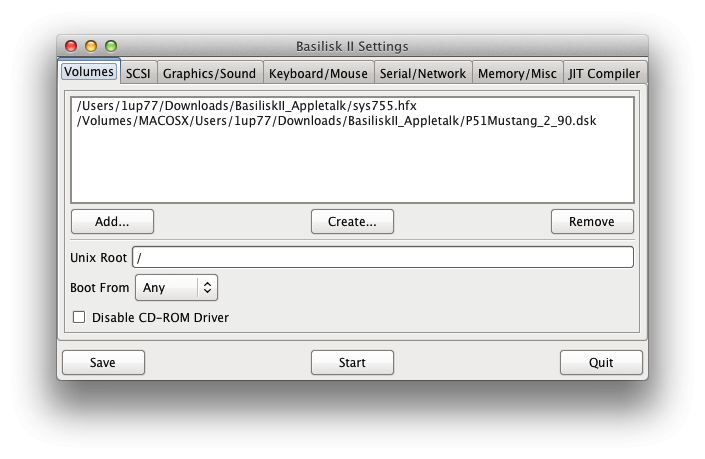Screen dimensions: 705x459
Task: Switch to JIT Compiler tab
Action: 604,73
